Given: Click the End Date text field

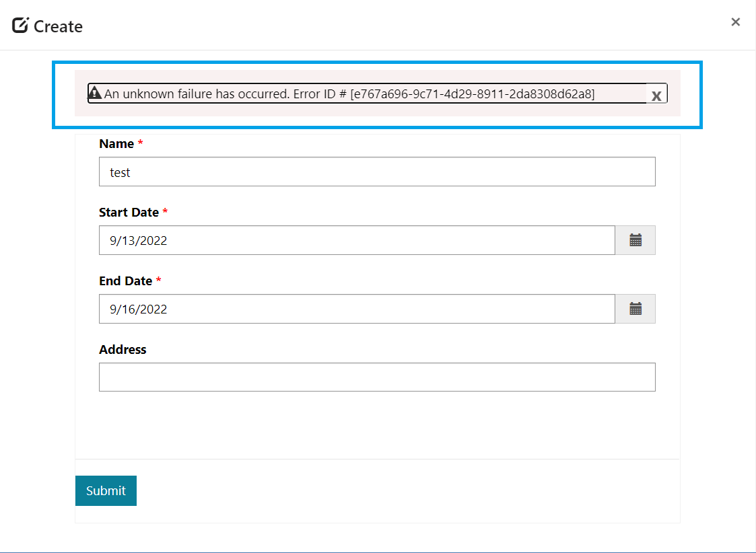Looking at the screenshot, I should (x=357, y=309).
